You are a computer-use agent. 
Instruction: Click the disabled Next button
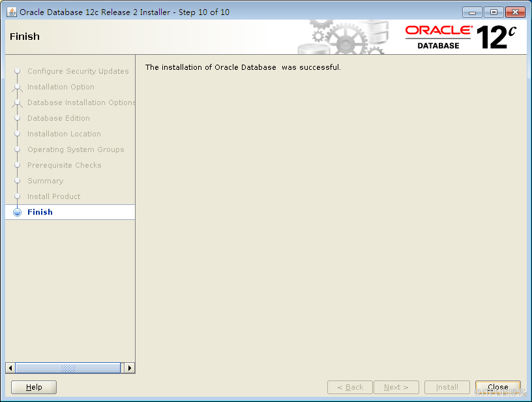pyautogui.click(x=396, y=387)
